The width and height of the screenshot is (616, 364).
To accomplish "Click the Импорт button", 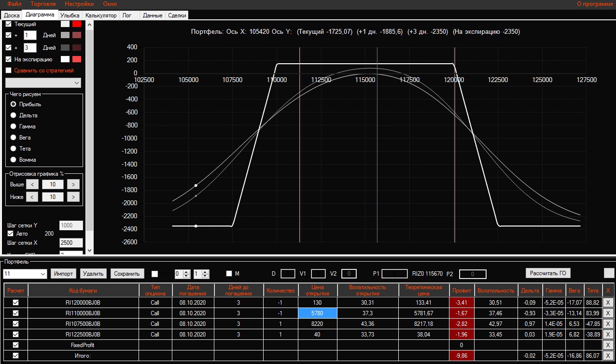I will point(63,274).
